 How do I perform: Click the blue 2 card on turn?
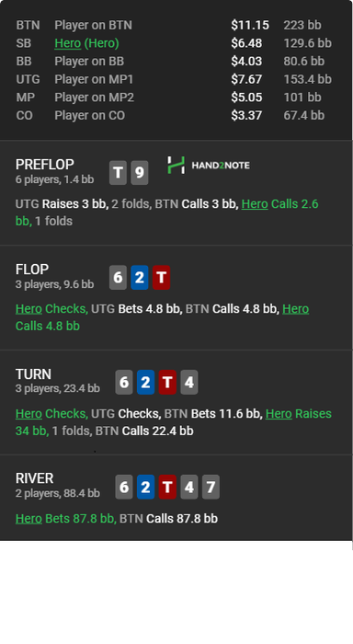pyautogui.click(x=145, y=383)
